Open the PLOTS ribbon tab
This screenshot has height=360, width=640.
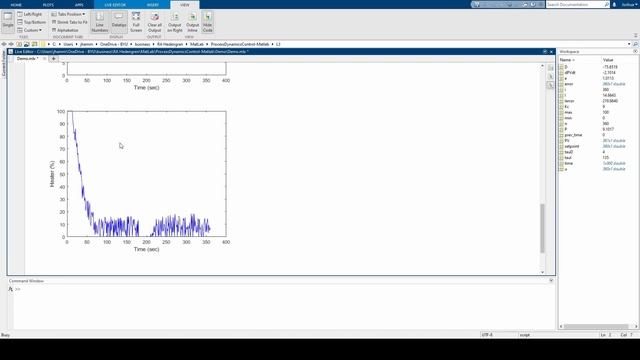tap(48, 5)
